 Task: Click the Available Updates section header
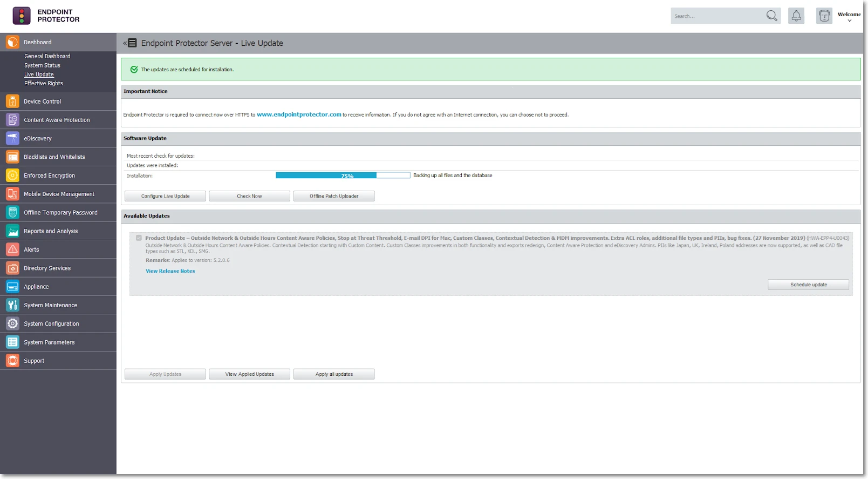(x=491, y=216)
